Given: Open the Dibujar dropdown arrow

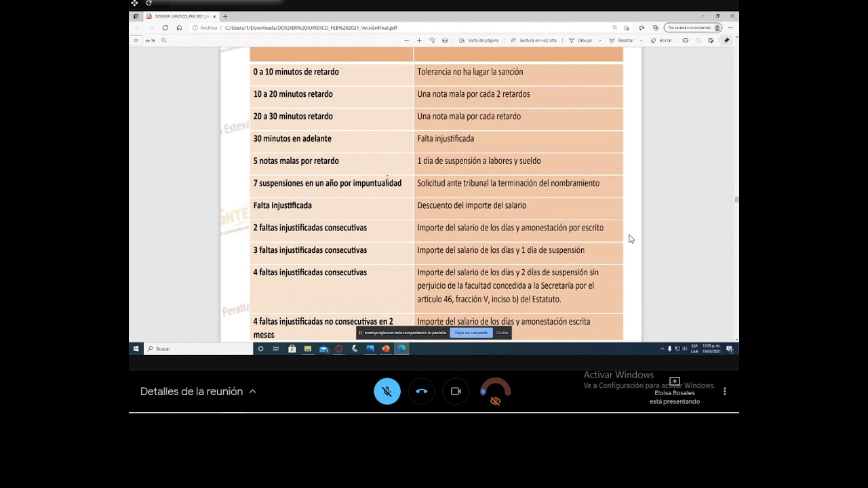Looking at the screenshot, I should point(599,41).
